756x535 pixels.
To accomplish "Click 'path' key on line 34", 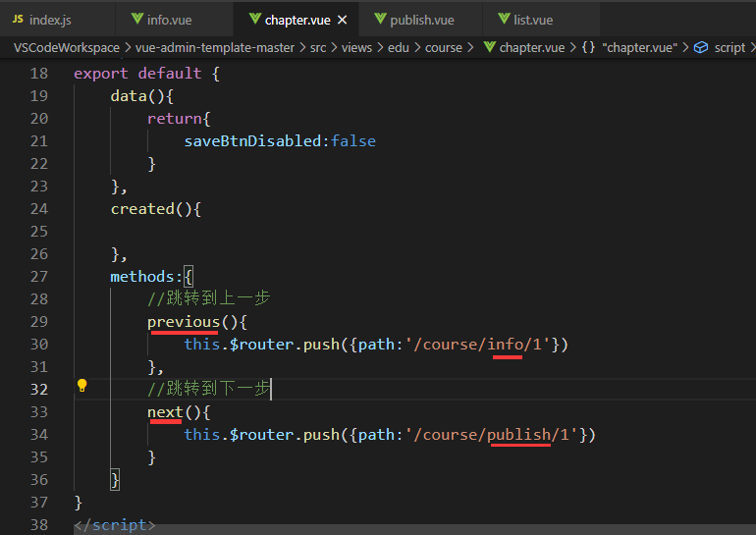I will [376, 435].
